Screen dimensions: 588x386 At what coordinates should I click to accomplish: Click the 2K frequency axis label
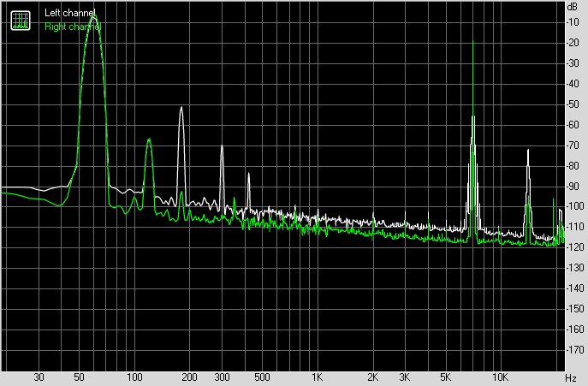[372, 377]
